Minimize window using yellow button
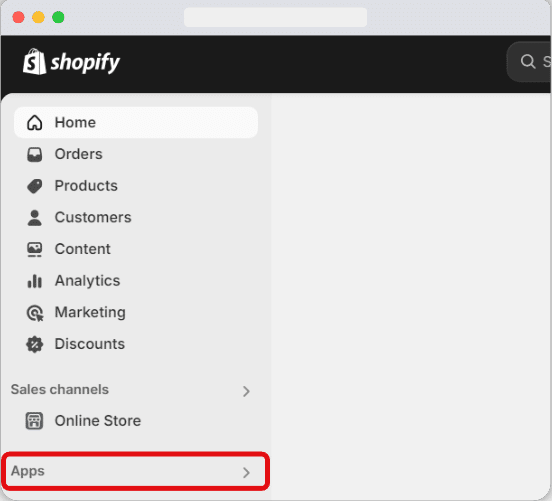This screenshot has width=552, height=501. [38, 17]
